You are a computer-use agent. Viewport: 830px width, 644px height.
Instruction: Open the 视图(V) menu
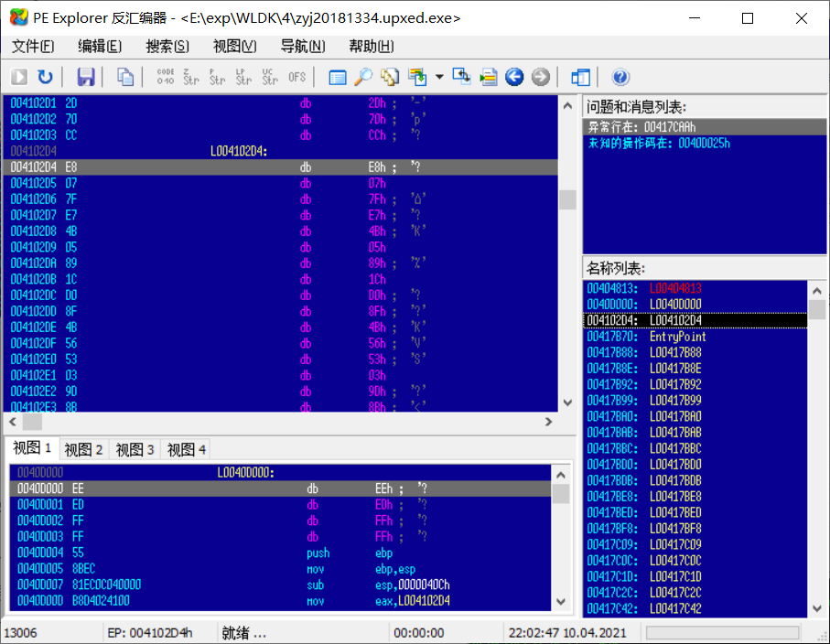tap(235, 47)
